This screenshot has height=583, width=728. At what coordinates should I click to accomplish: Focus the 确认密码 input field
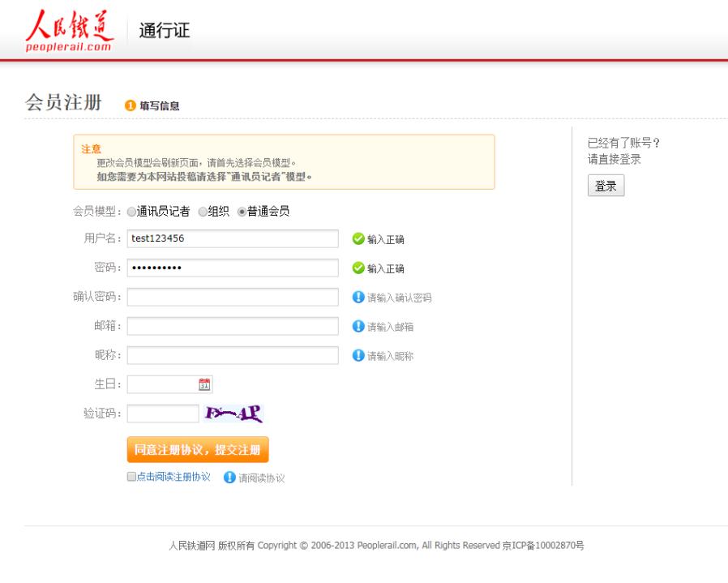[x=233, y=297]
